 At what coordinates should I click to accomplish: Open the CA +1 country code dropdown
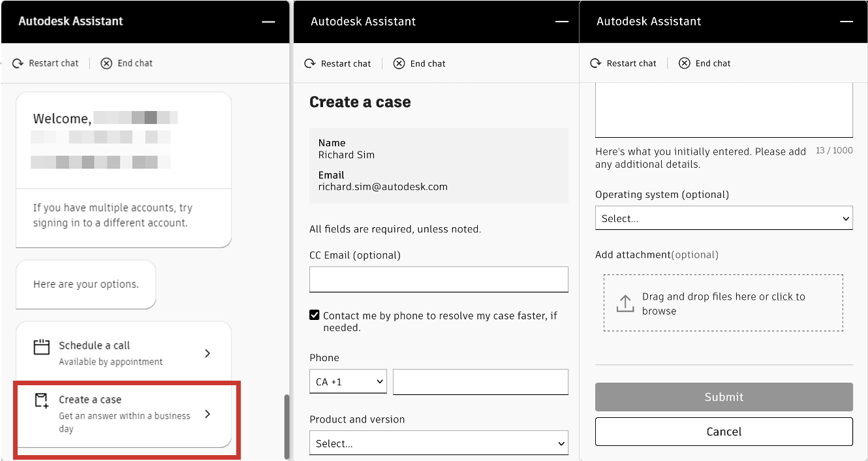pos(347,381)
